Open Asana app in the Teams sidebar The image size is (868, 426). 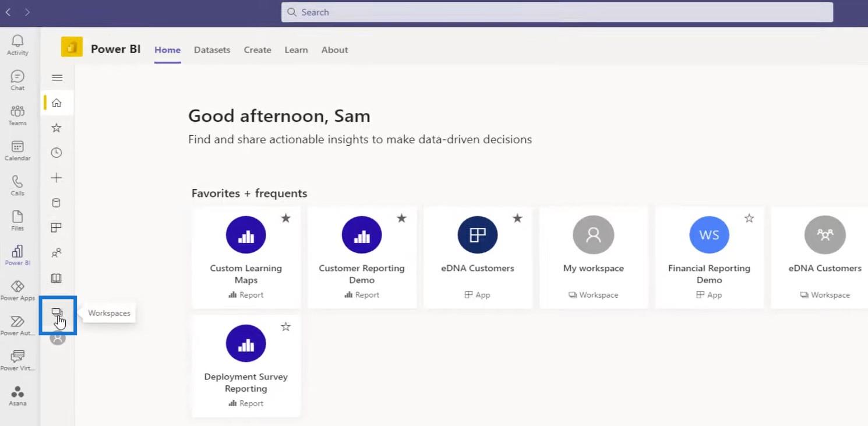point(17,396)
